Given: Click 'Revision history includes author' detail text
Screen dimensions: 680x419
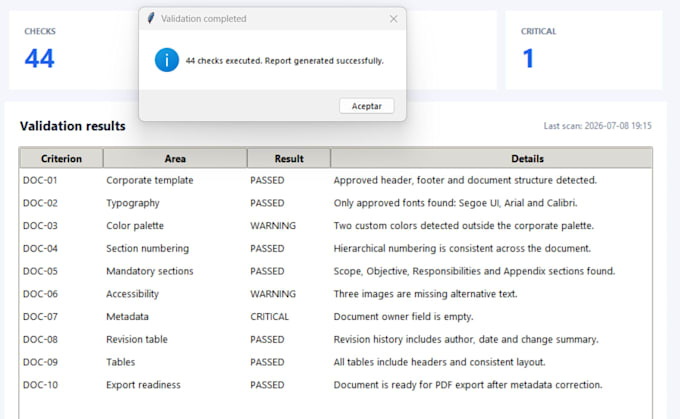Looking at the screenshot, I should [x=466, y=339].
